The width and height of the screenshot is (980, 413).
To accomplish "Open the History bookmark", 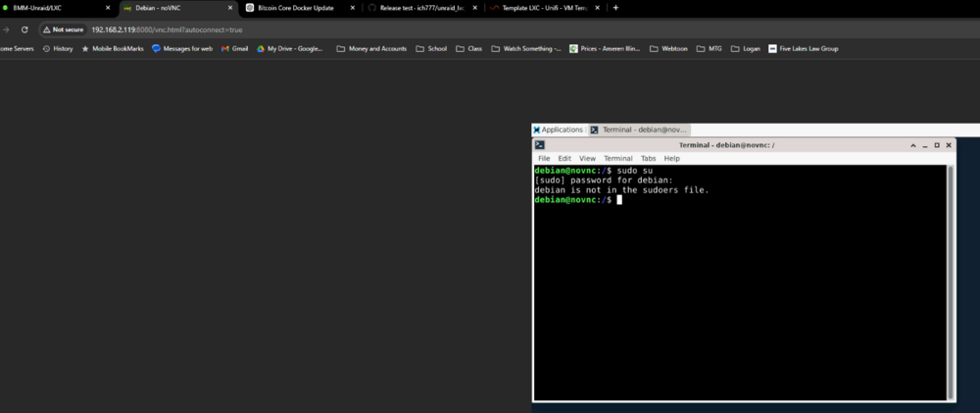I will point(58,49).
